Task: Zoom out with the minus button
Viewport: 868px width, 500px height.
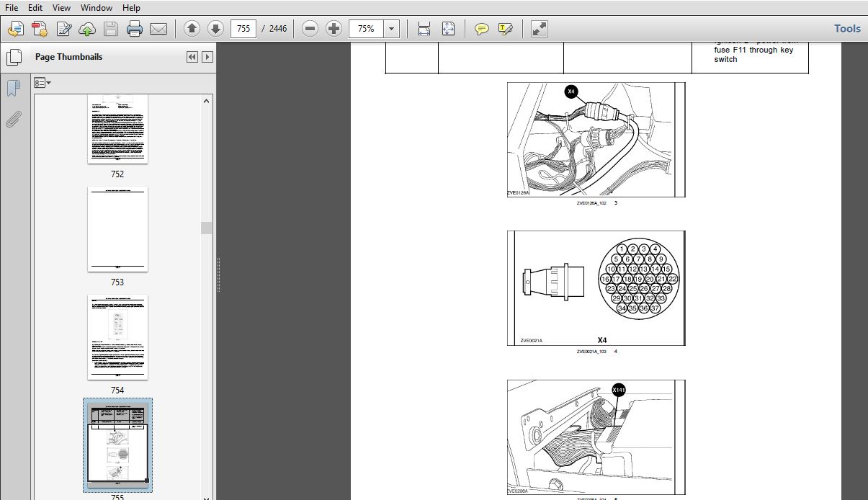Action: point(310,29)
